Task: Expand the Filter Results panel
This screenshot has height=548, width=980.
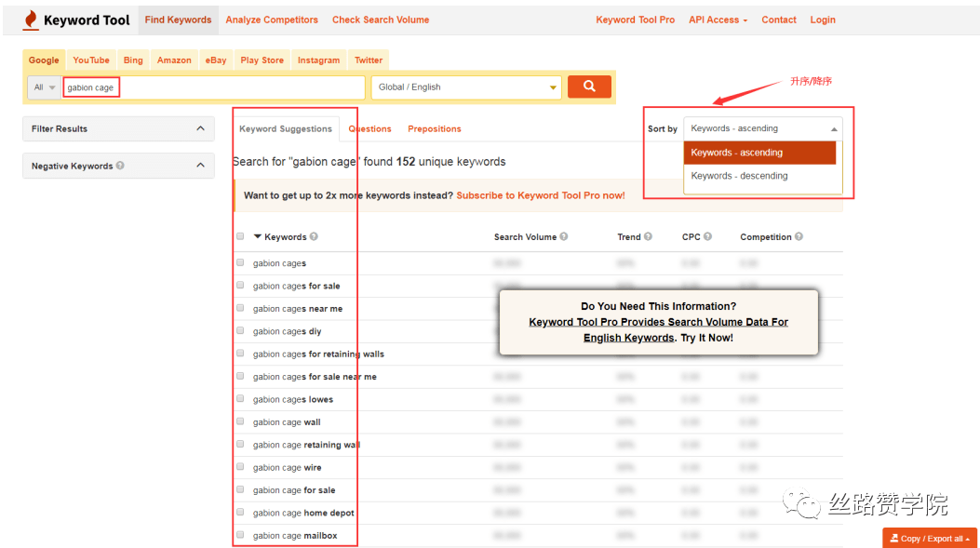Action: coord(119,128)
